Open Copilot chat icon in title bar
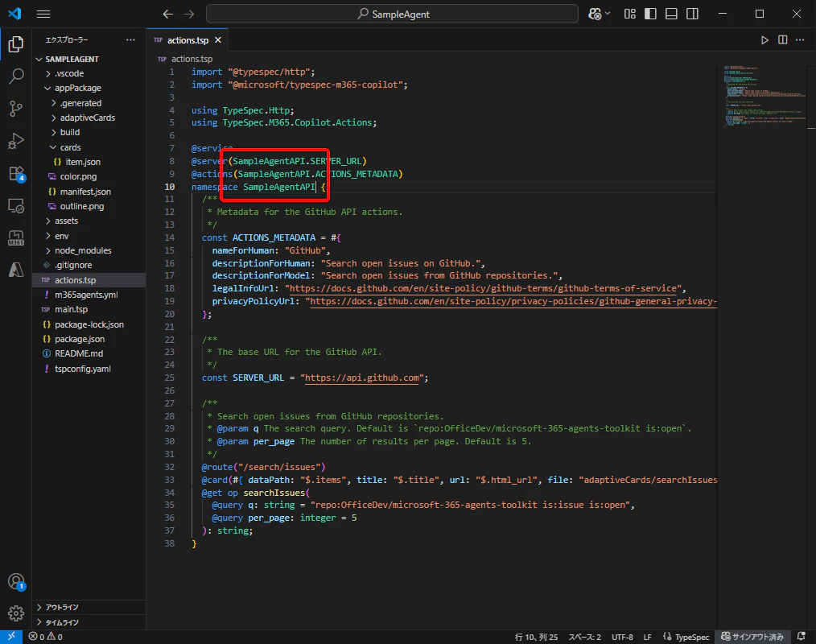 595,14
